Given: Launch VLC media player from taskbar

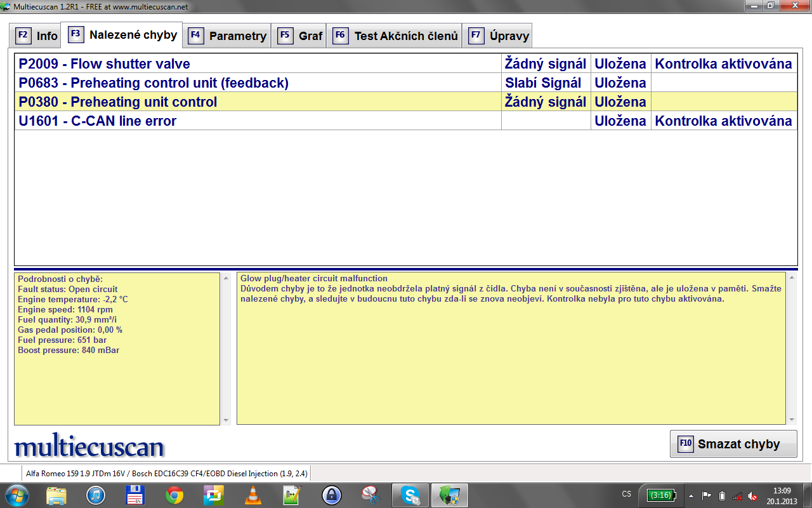Looking at the screenshot, I should [x=252, y=495].
